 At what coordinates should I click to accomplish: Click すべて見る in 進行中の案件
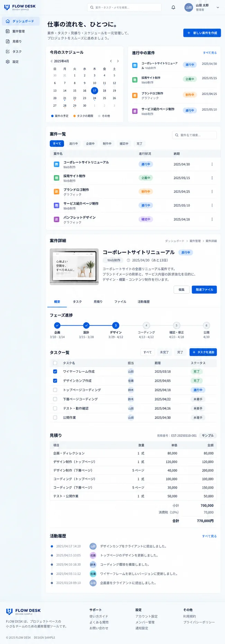(x=210, y=53)
